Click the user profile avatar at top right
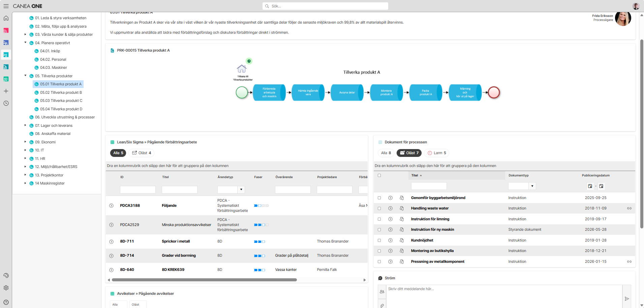Image resolution: width=644 pixels, height=308 pixels. [x=636, y=6]
